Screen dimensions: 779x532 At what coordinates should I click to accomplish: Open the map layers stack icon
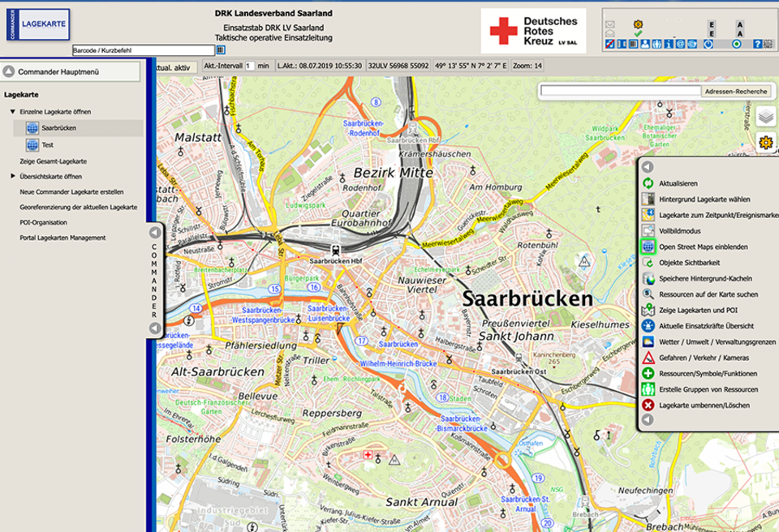click(x=765, y=118)
